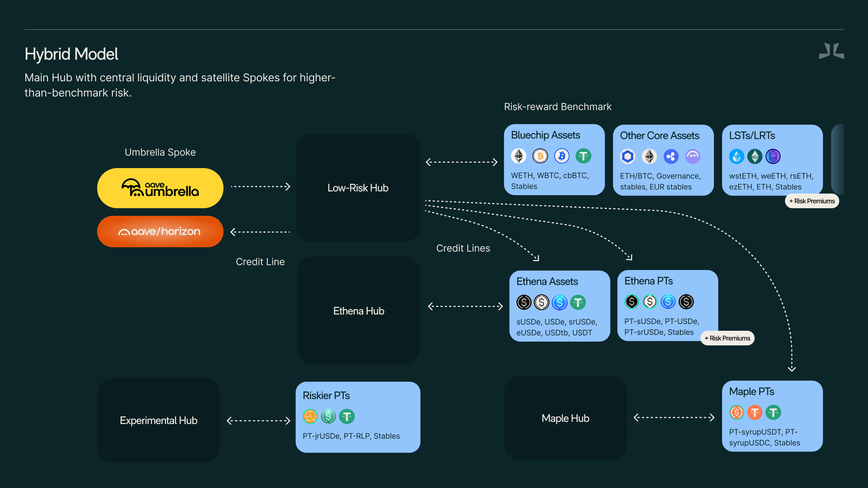Click the "Risk-reward Benchmark" label
Image resolution: width=868 pixels, height=488 pixels.
(558, 107)
